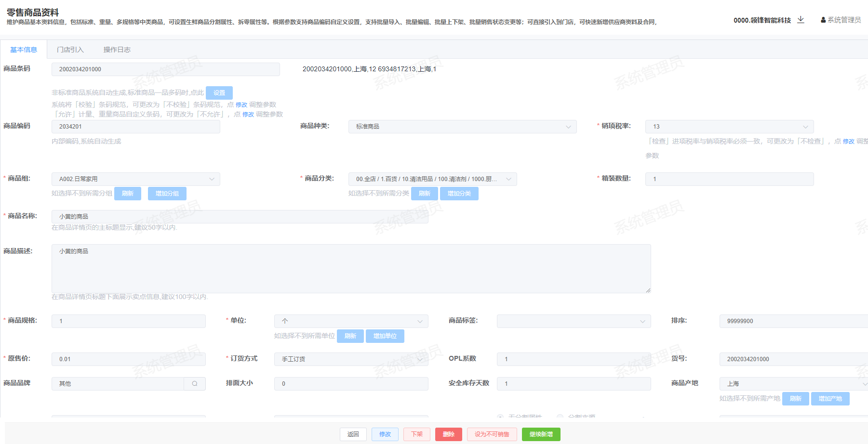Open the 订货方式 dropdown
The height and width of the screenshot is (444, 868).
[x=351, y=359]
